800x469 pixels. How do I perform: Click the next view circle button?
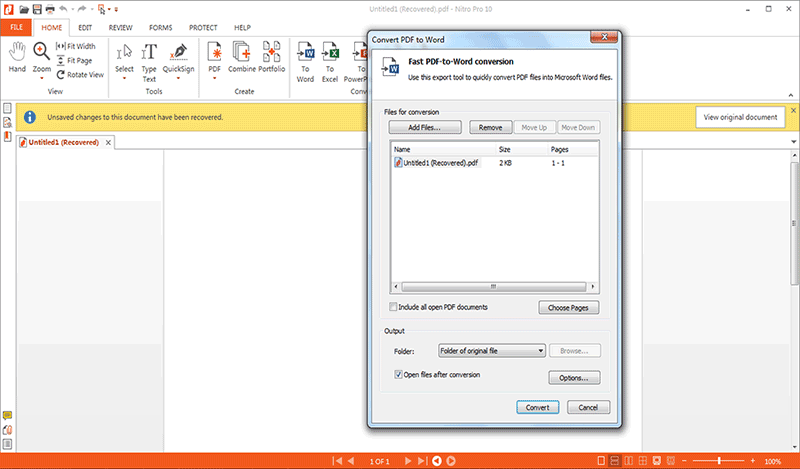pos(451,461)
